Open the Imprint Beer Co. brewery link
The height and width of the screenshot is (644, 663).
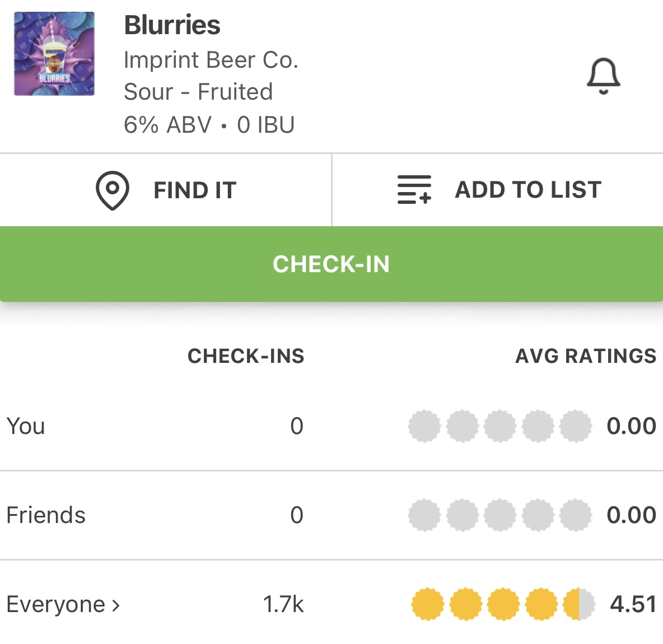[x=211, y=60]
